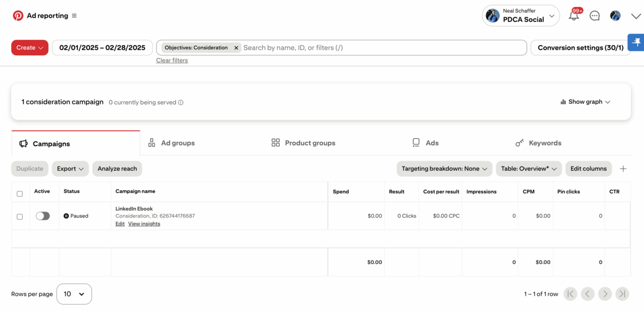Click the Edit columns button
Screen dimensions: 644x311
588,169
